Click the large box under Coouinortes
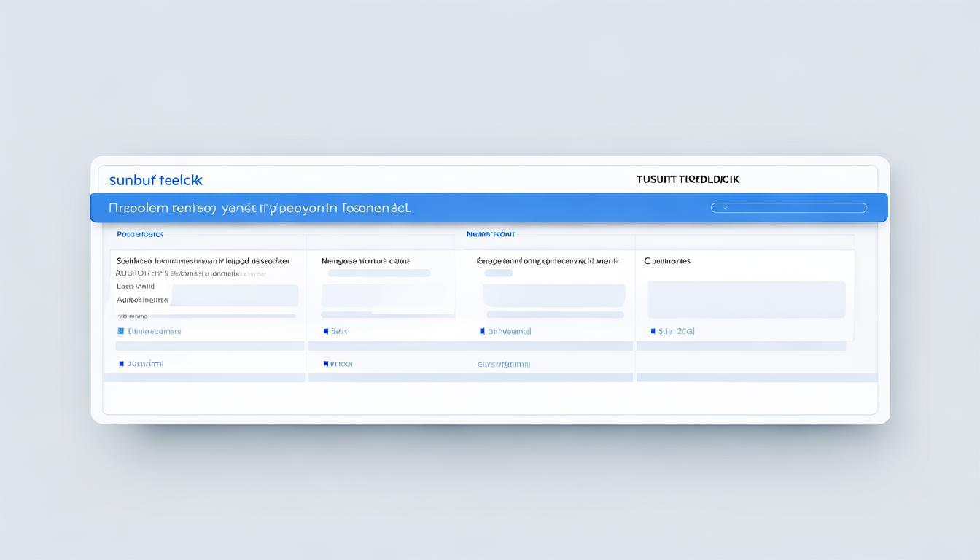Image resolution: width=980 pixels, height=560 pixels. [x=746, y=299]
